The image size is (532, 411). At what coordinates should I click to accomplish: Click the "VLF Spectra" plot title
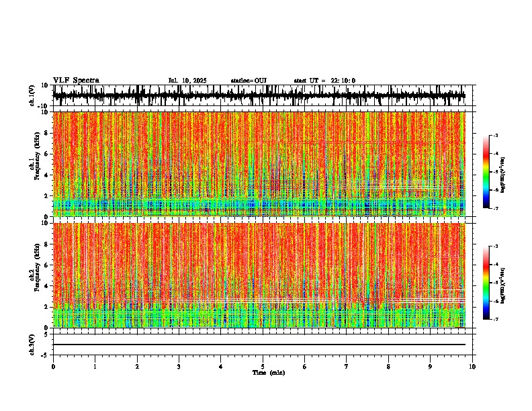[x=76, y=81]
